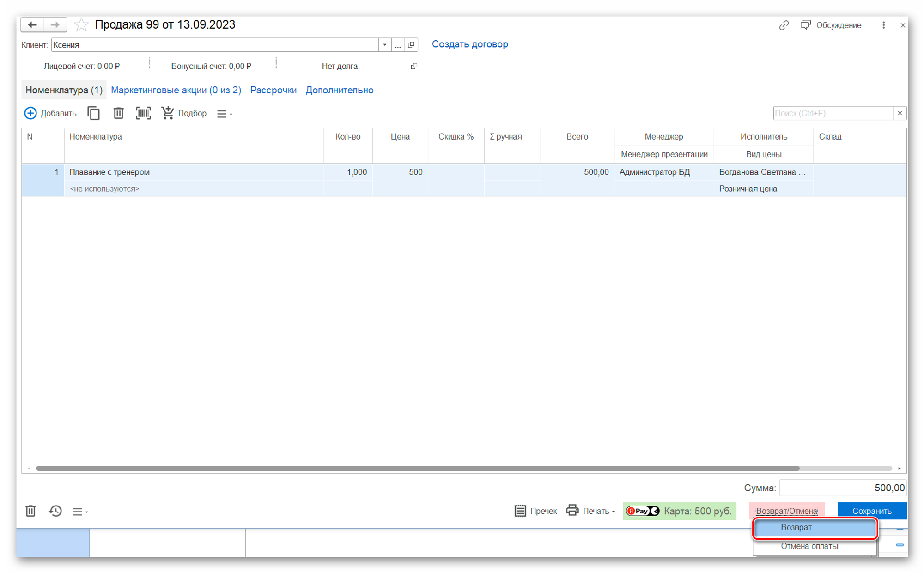
Task: Click the Администратор БД manager cell
Action: [x=663, y=172]
